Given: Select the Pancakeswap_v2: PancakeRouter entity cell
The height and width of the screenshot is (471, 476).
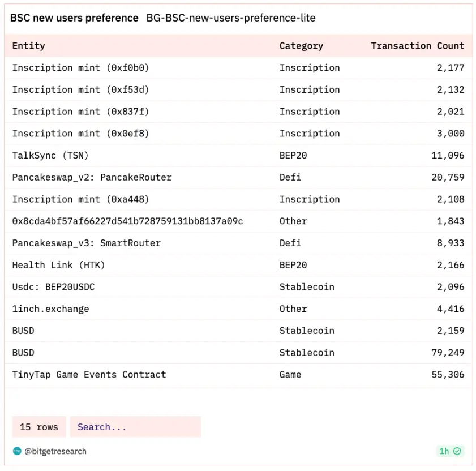Looking at the screenshot, I should tap(92, 177).
